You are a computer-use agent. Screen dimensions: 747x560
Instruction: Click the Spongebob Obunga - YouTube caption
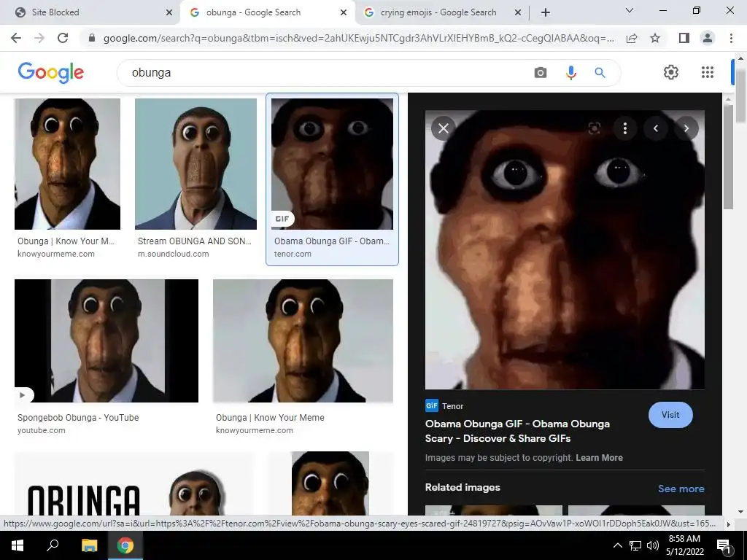(78, 418)
